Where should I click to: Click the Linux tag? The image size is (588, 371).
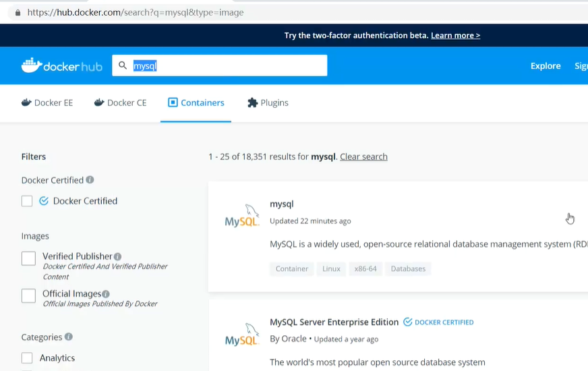point(331,268)
